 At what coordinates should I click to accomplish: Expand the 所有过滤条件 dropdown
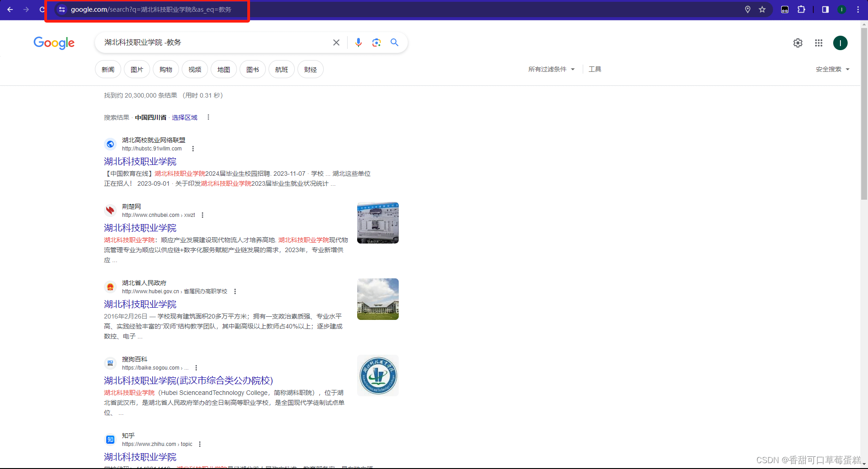click(x=552, y=69)
